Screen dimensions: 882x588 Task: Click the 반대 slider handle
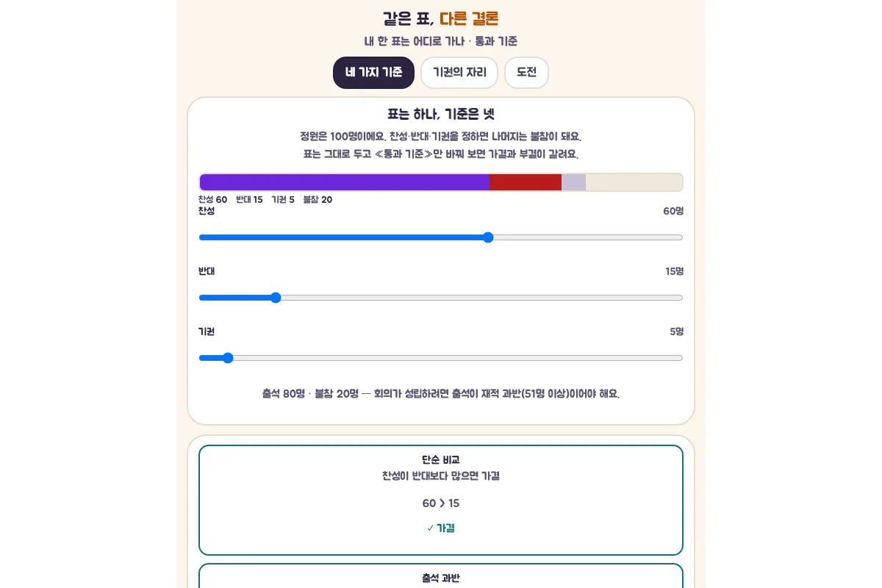tap(276, 298)
